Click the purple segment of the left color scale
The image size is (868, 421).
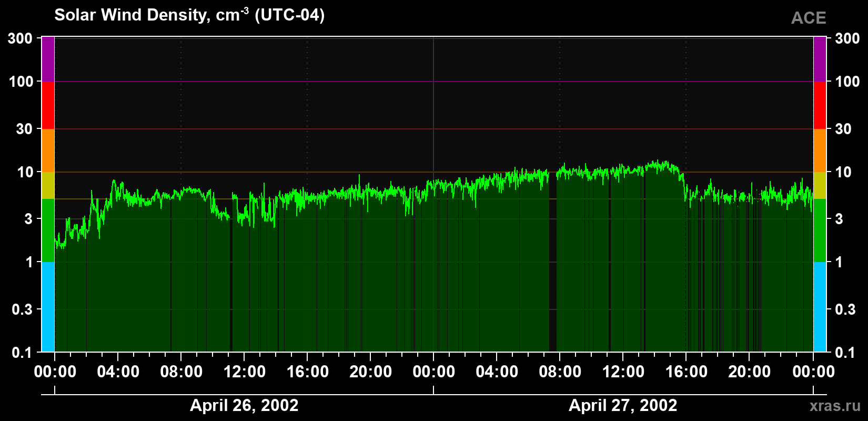point(48,59)
